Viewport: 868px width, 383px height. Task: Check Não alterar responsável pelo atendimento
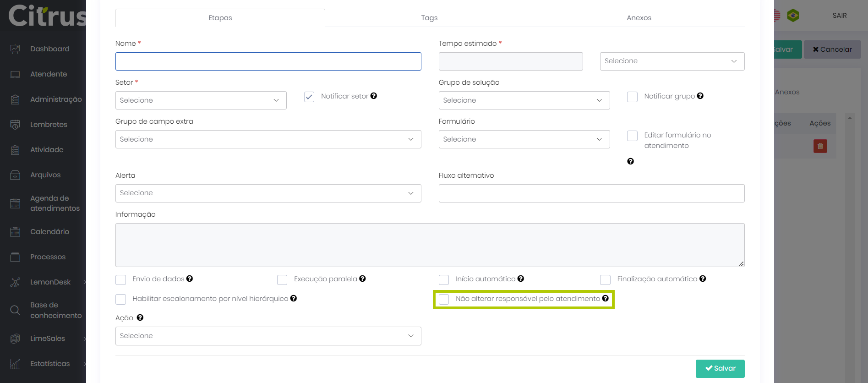pyautogui.click(x=444, y=299)
